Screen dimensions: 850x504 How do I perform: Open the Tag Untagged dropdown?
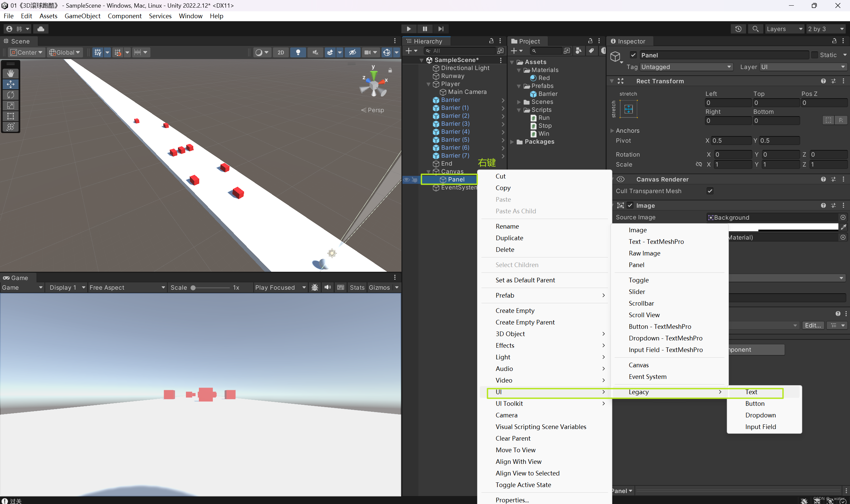pyautogui.click(x=686, y=67)
